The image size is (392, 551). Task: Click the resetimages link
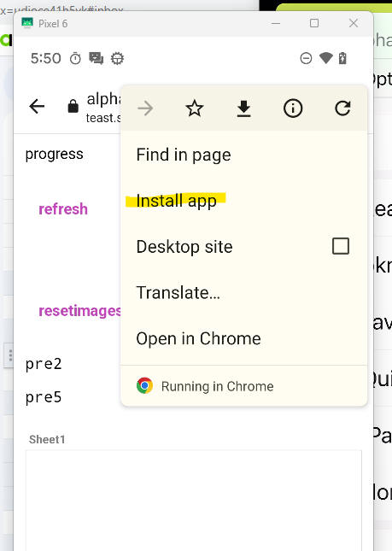(x=79, y=311)
